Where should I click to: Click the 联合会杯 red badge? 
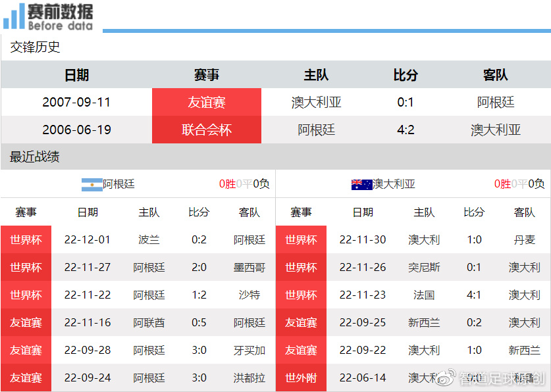coord(207,130)
